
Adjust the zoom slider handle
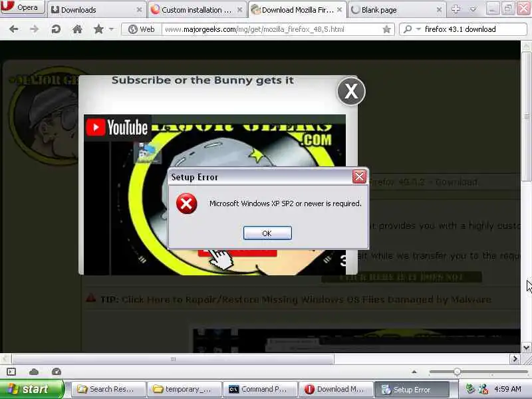[457, 372]
